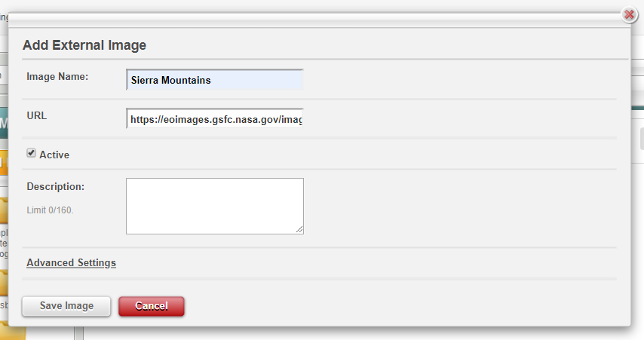The width and height of the screenshot is (644, 340).
Task: Click inside the Description text area
Action: click(215, 206)
